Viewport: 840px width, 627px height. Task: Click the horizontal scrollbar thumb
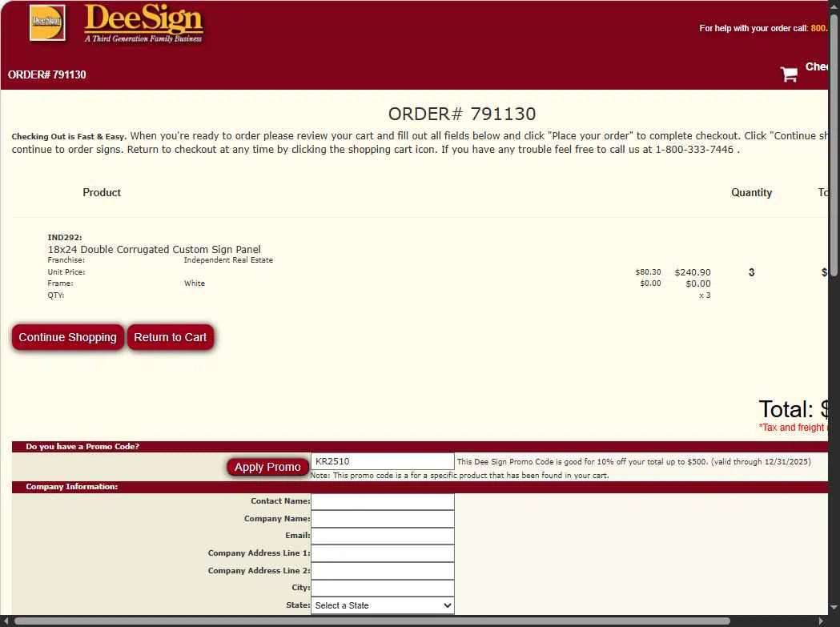[372, 621]
